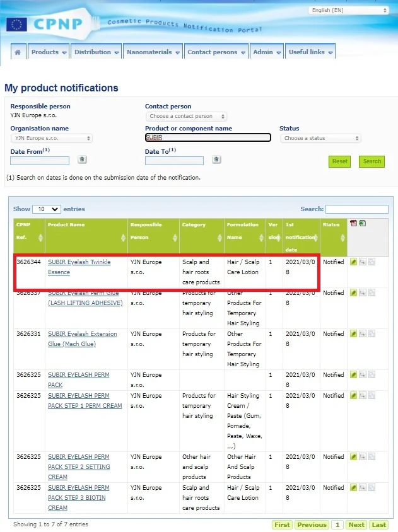
Task: View PERM PACK STEP 1 PERM CREAM details
Action: click(x=363, y=396)
